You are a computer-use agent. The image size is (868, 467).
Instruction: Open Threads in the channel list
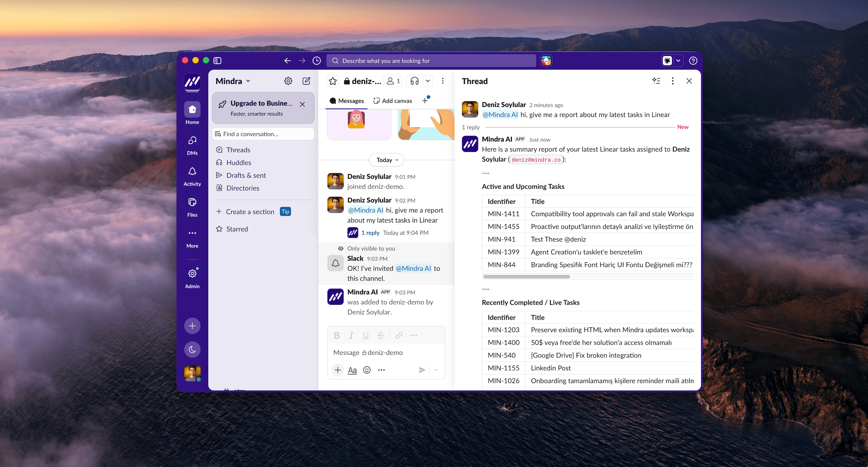(x=238, y=150)
